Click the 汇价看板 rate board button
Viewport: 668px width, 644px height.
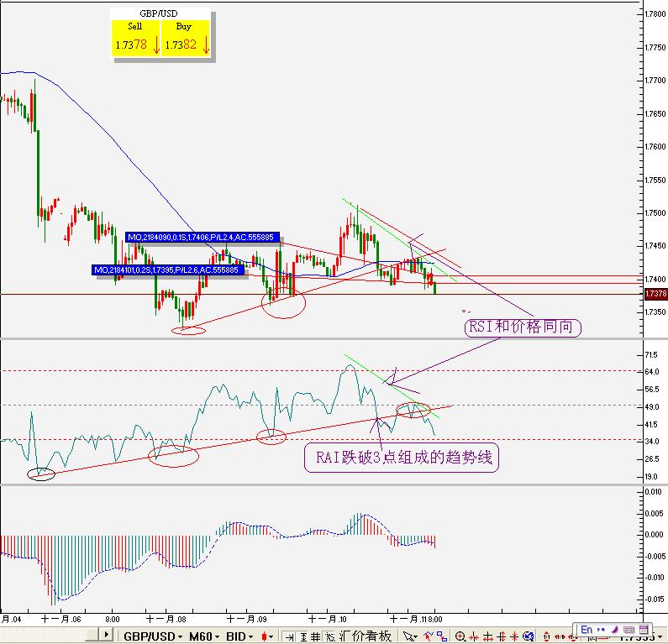(x=366, y=636)
